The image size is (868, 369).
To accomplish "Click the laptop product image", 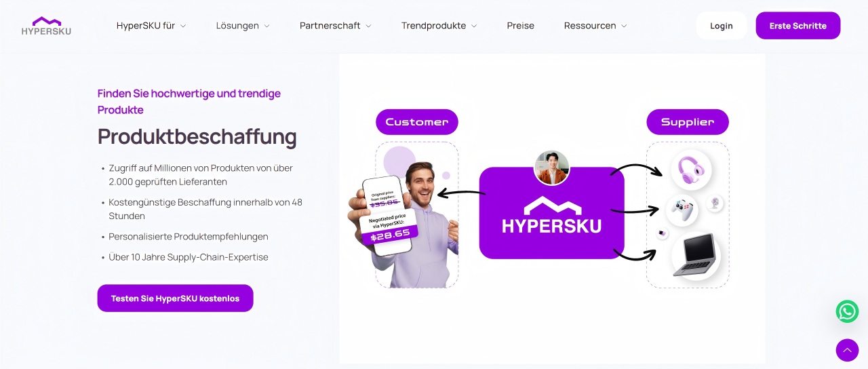I will [696, 256].
